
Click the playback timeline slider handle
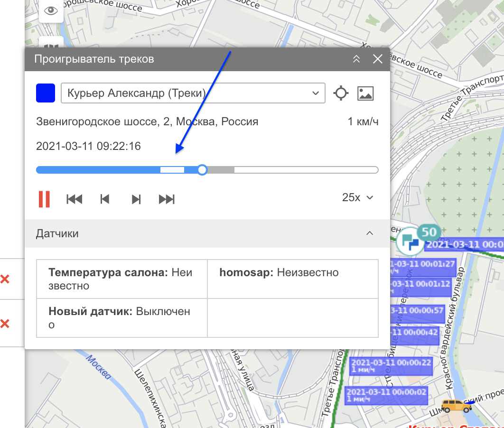pos(202,170)
